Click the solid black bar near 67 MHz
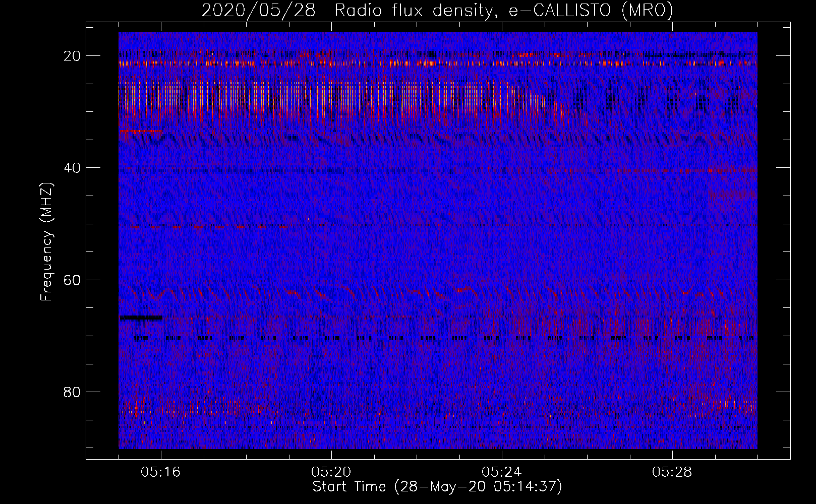816x504 pixels. [141, 318]
